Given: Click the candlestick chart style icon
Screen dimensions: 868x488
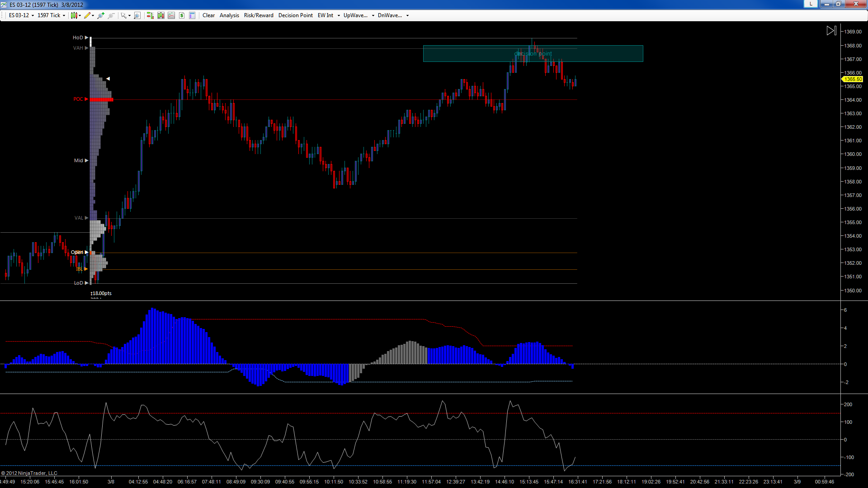Looking at the screenshot, I should pos(74,15).
